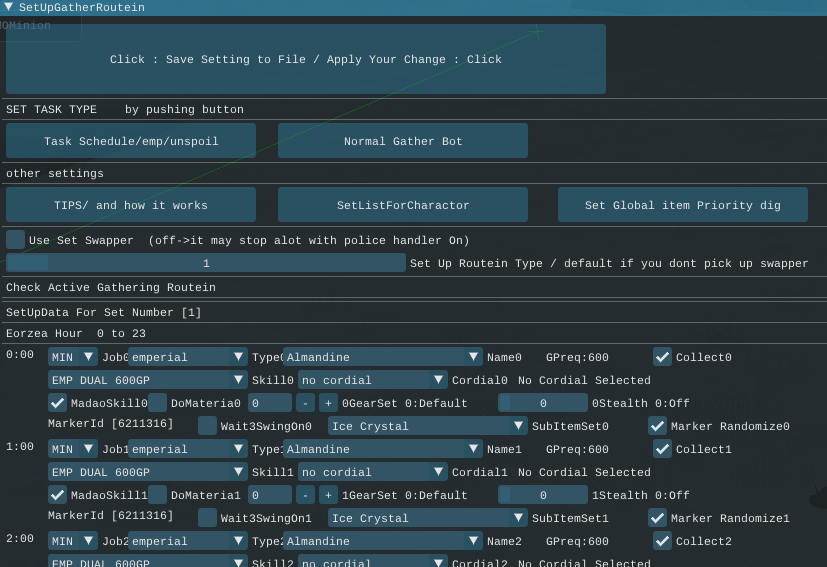Enable the Wait3SwingOn0 checkbox
The height and width of the screenshot is (567, 827).
pyautogui.click(x=207, y=426)
